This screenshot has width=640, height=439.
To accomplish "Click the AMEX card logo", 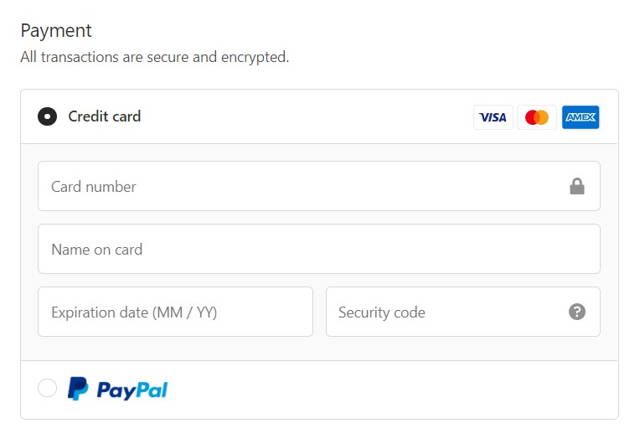I will 580,118.
